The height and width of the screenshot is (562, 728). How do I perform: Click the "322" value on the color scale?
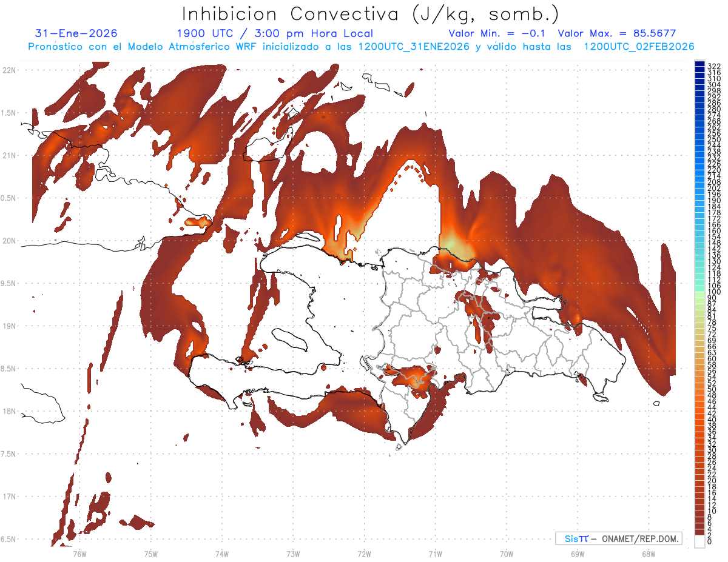[x=714, y=65]
